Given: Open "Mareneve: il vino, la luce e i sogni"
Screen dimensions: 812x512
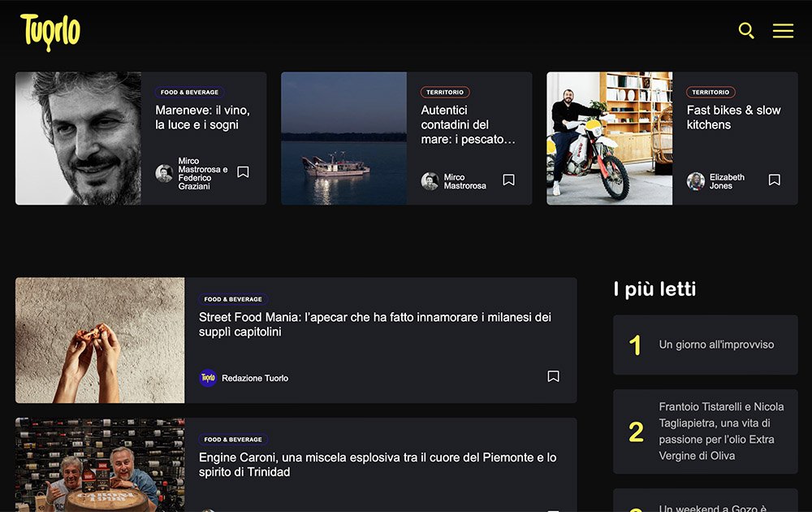Looking at the screenshot, I should 202,119.
